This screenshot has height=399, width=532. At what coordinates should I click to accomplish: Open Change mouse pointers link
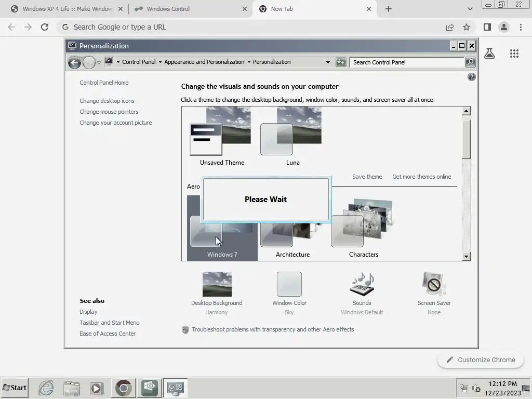[x=109, y=112]
